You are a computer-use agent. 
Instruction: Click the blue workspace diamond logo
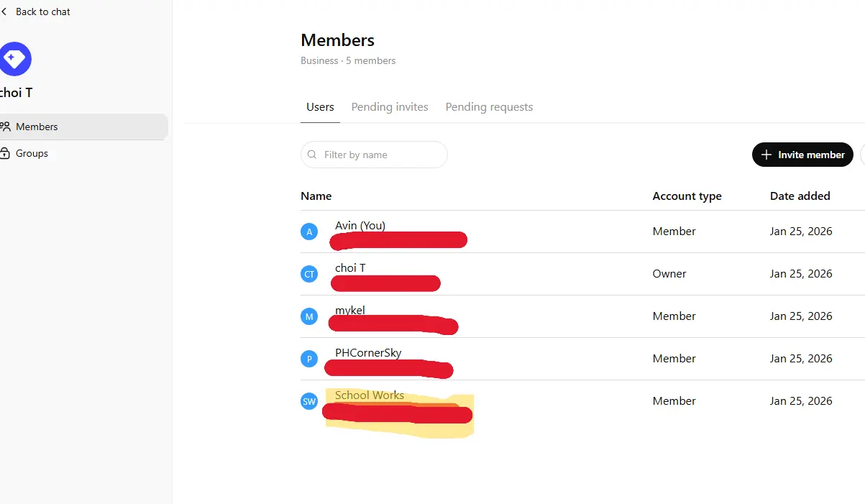pos(14,59)
